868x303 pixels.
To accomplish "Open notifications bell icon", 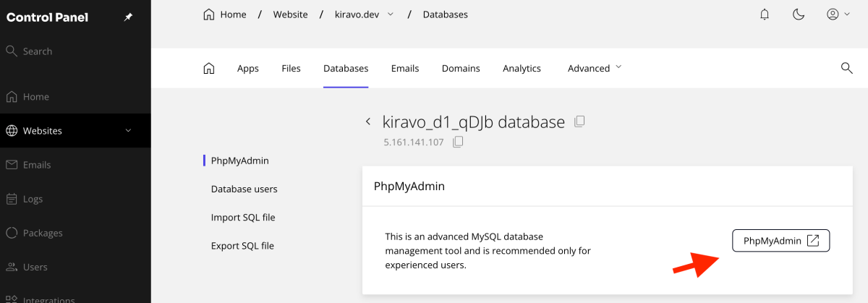I will click(765, 14).
